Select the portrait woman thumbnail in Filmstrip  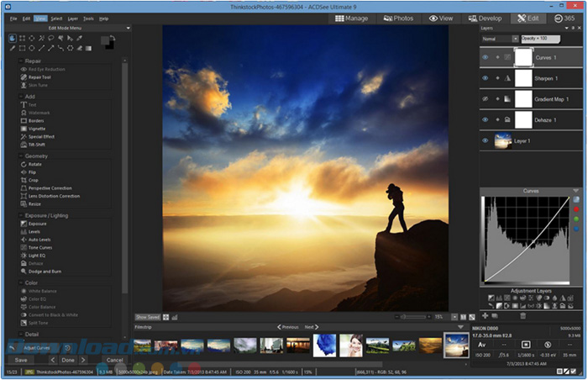click(x=351, y=345)
